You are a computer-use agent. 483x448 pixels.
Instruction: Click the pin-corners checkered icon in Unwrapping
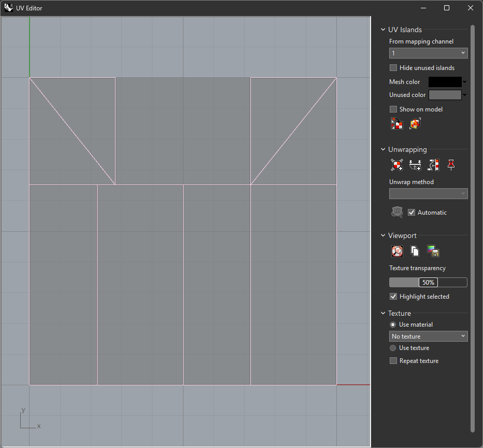tap(397, 165)
